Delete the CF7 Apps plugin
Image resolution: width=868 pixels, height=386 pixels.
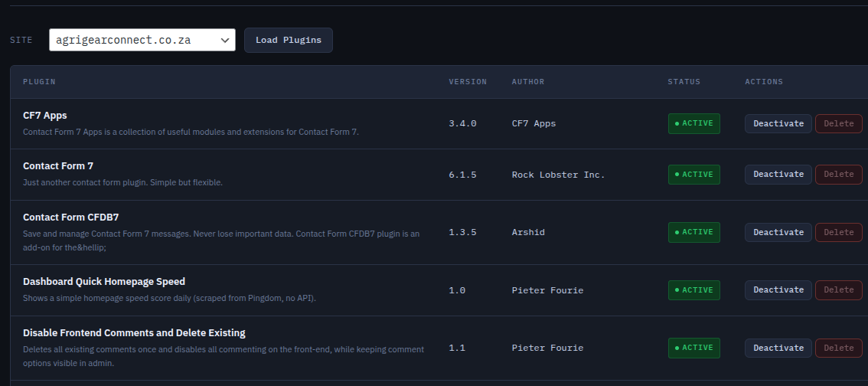click(x=839, y=123)
